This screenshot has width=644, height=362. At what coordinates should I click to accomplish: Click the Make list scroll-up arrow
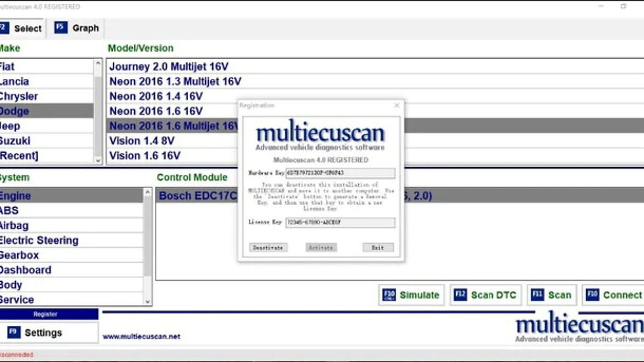(98, 63)
